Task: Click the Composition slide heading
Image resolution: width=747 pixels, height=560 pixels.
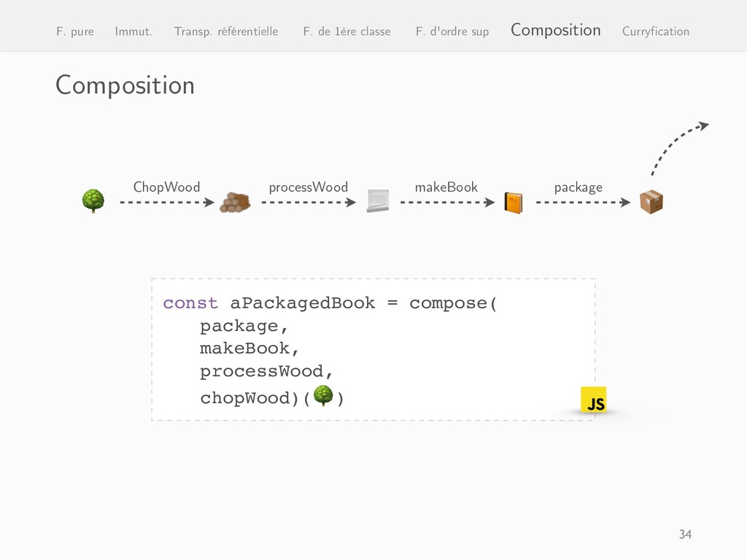Action: (125, 86)
